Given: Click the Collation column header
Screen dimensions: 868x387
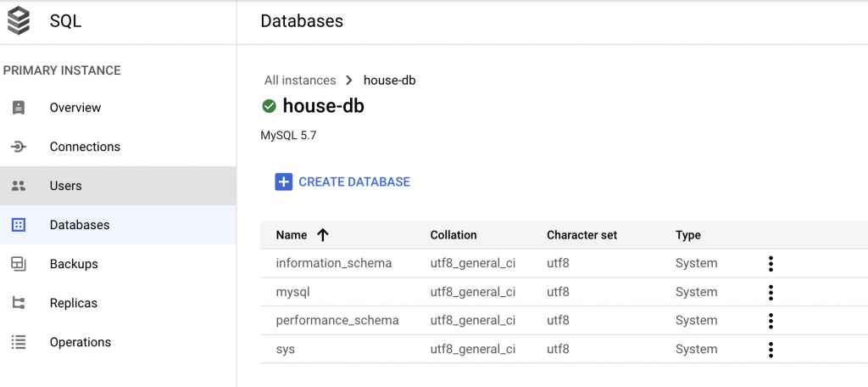Looking at the screenshot, I should click(453, 235).
